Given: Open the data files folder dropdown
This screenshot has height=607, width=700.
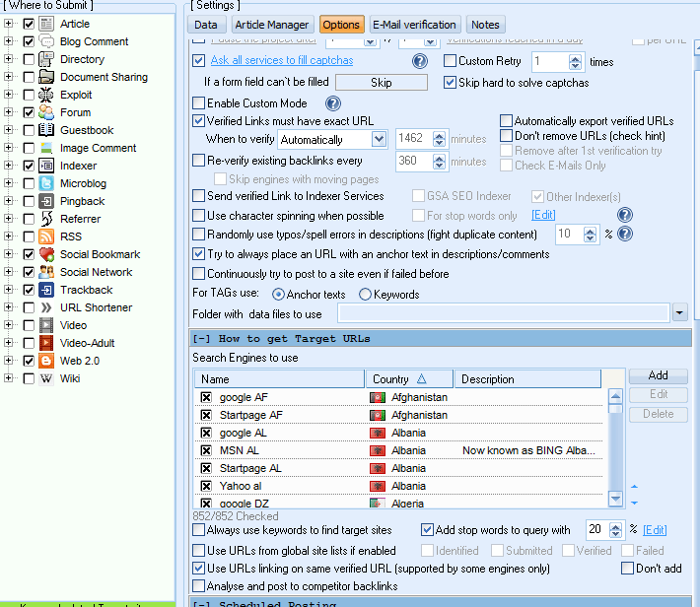Looking at the screenshot, I should (x=680, y=313).
